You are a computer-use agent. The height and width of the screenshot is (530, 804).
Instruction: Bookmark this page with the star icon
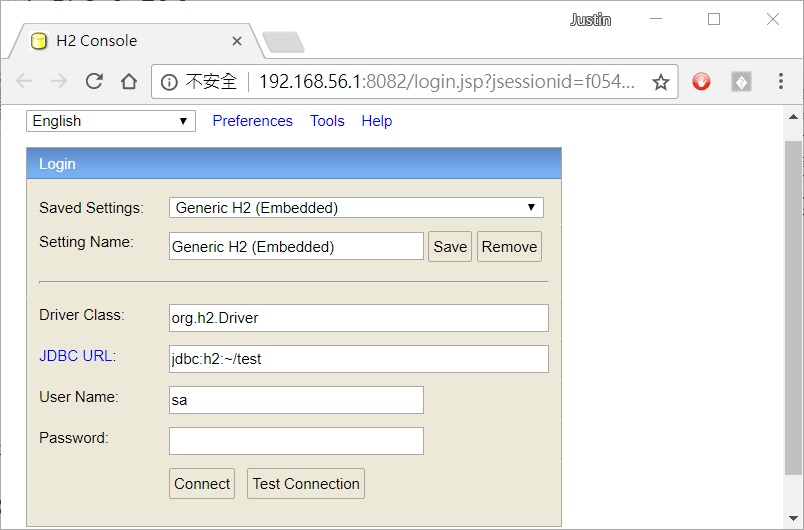[x=661, y=82]
